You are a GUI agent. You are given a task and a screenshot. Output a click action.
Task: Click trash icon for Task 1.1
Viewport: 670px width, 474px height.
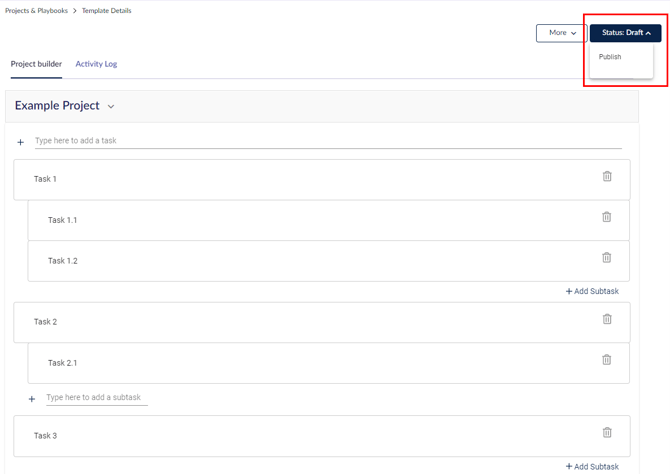[606, 217]
